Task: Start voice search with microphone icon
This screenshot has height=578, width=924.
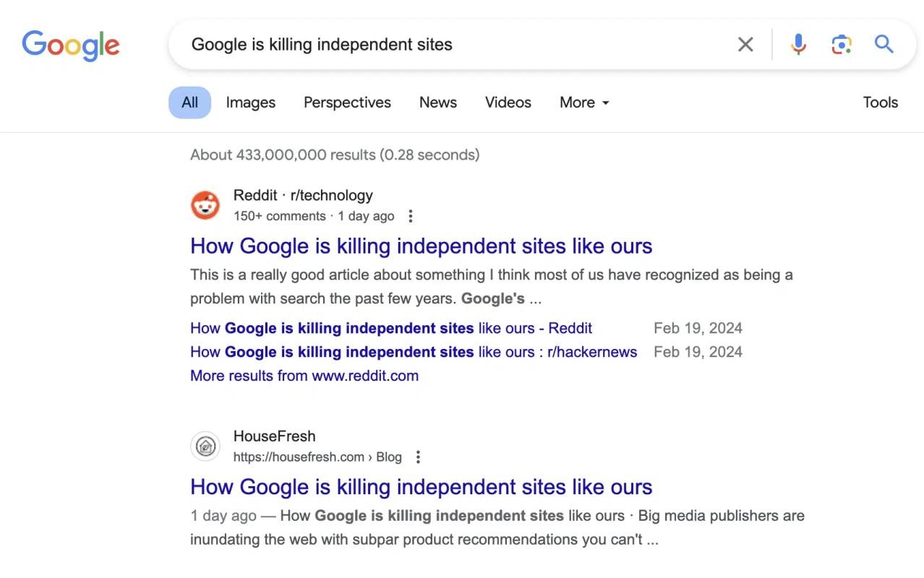Action: pyautogui.click(x=798, y=45)
